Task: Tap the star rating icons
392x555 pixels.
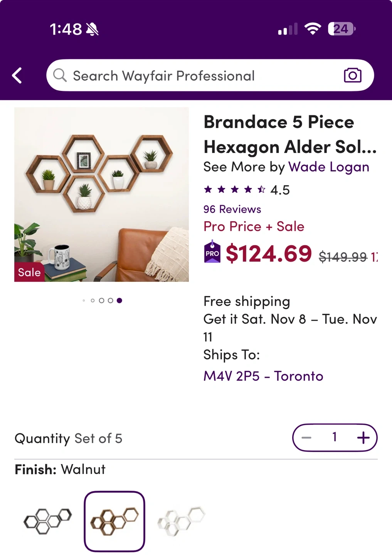Action: pos(234,189)
